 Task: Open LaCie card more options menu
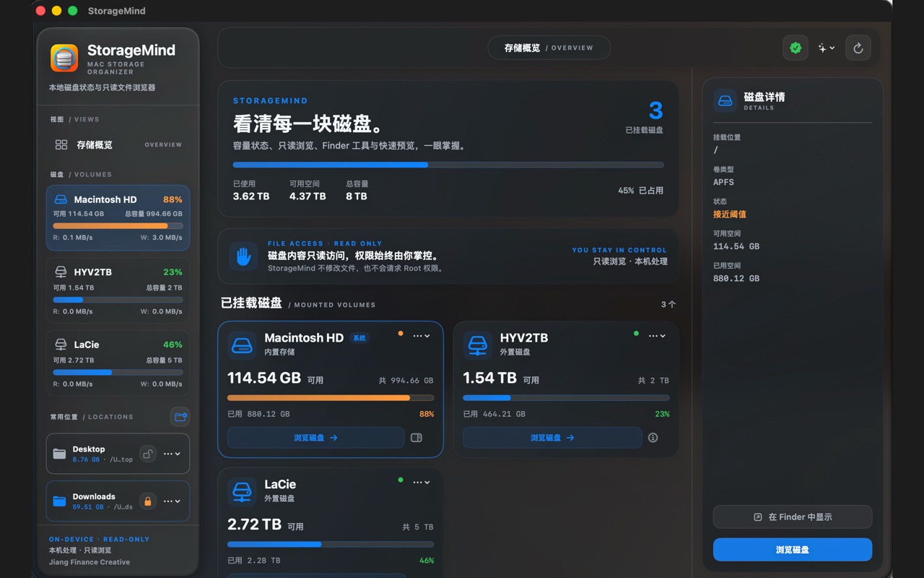[422, 482]
